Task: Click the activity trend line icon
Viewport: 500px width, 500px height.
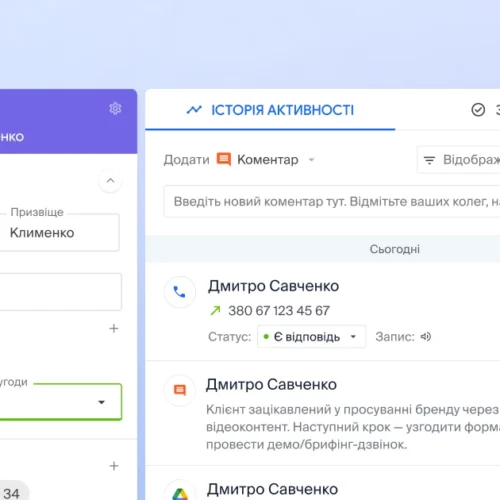Action: point(194,110)
